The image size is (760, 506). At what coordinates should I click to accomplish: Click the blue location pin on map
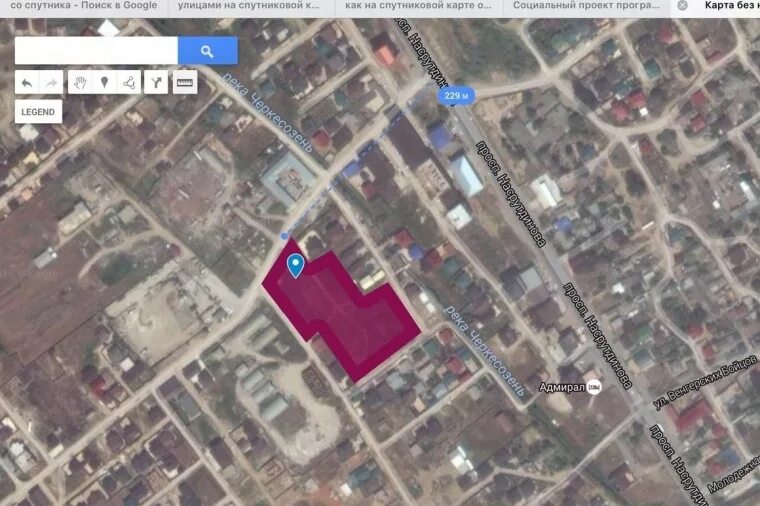pyautogui.click(x=295, y=266)
